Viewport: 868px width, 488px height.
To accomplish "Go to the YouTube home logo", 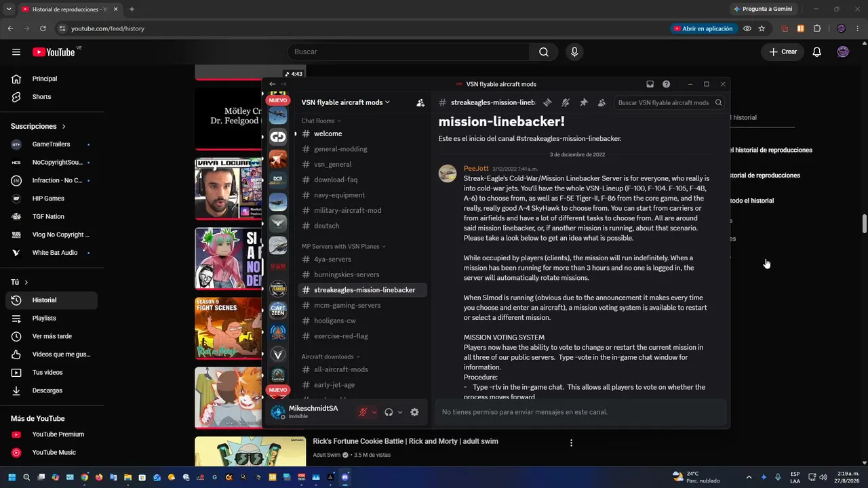I will (54, 52).
